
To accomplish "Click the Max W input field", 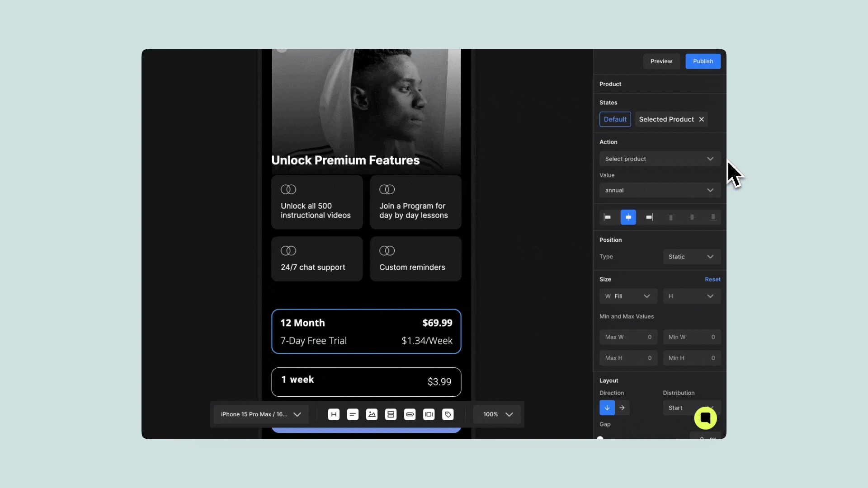I will coord(628,337).
